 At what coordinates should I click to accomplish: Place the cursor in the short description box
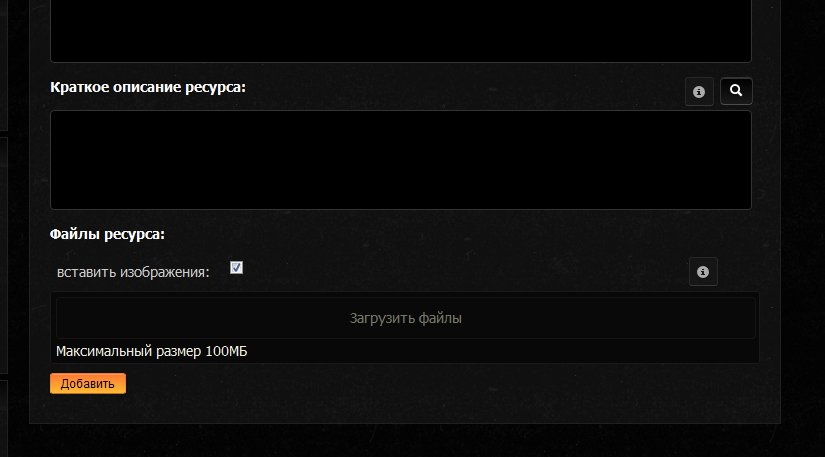pos(400,160)
